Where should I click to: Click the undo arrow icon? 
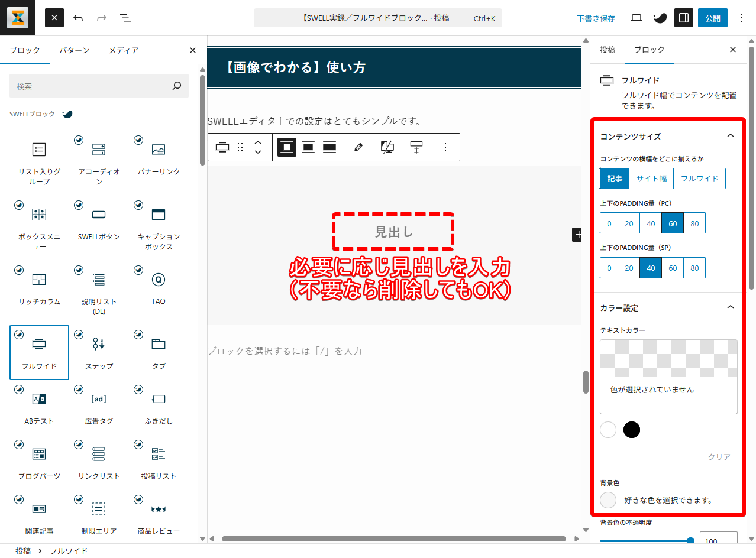click(x=78, y=18)
